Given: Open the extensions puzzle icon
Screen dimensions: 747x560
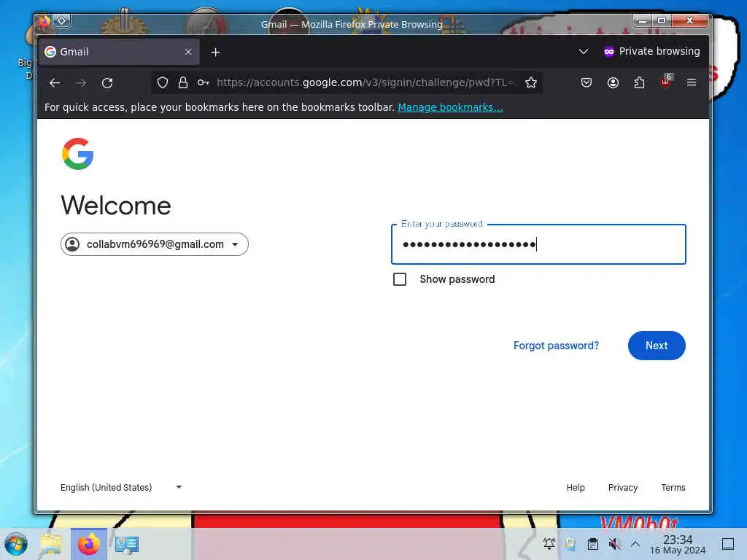Looking at the screenshot, I should click(639, 83).
